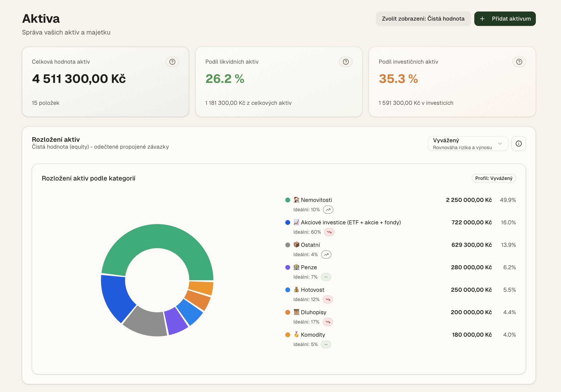Click the Ostatní trend-up indicator icon
Viewport: 561px width, 392px height.
pyautogui.click(x=326, y=255)
